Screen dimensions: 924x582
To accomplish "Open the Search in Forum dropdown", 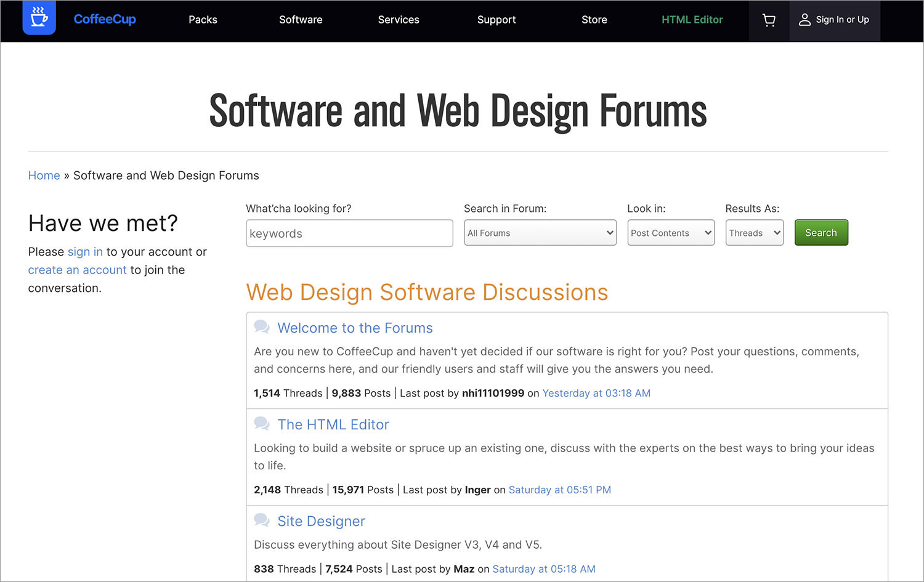I will tap(540, 233).
